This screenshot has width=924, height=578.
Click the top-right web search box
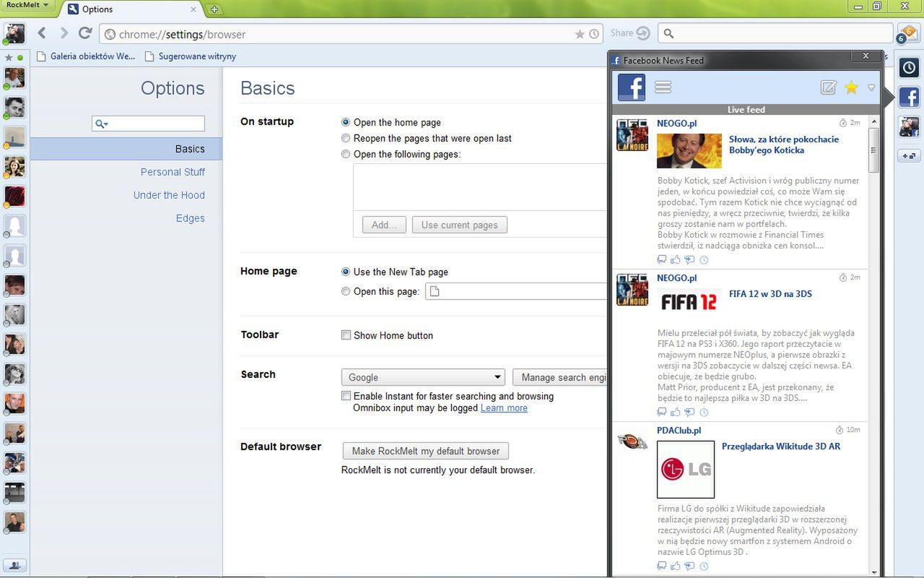tap(776, 33)
